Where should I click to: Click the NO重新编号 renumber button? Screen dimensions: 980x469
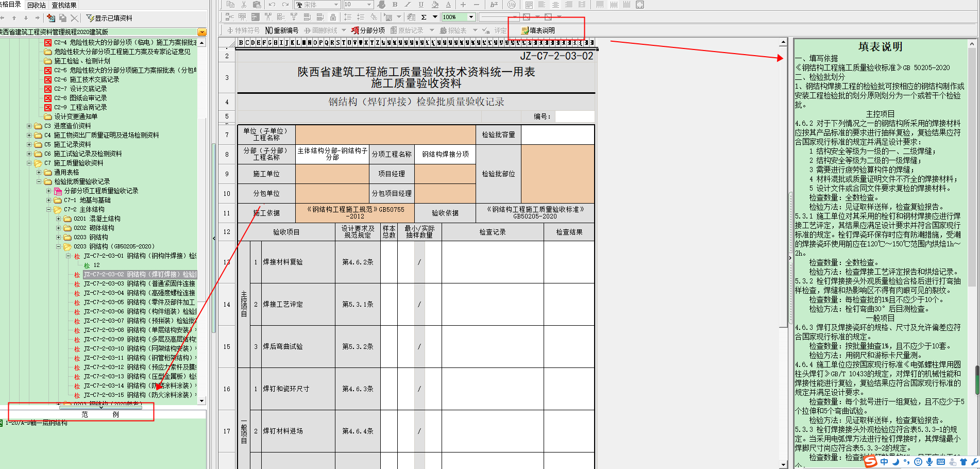(x=282, y=30)
